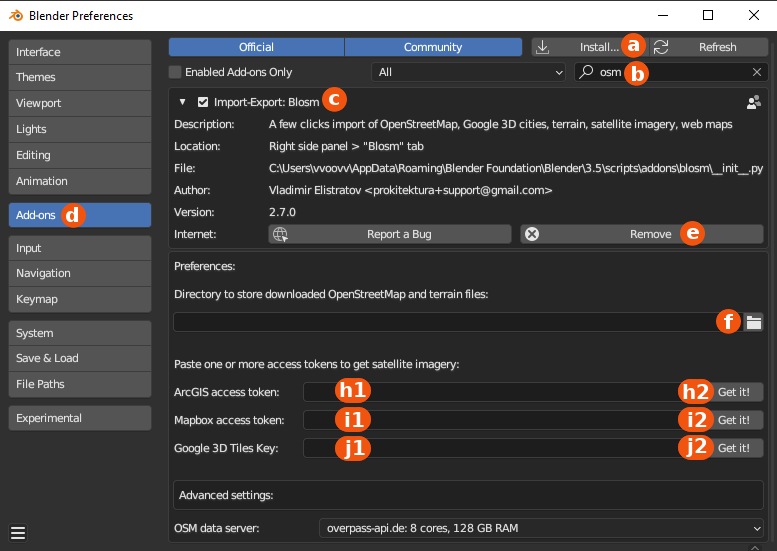Toggle Enabled Add-ons Only checkbox

coord(175,72)
